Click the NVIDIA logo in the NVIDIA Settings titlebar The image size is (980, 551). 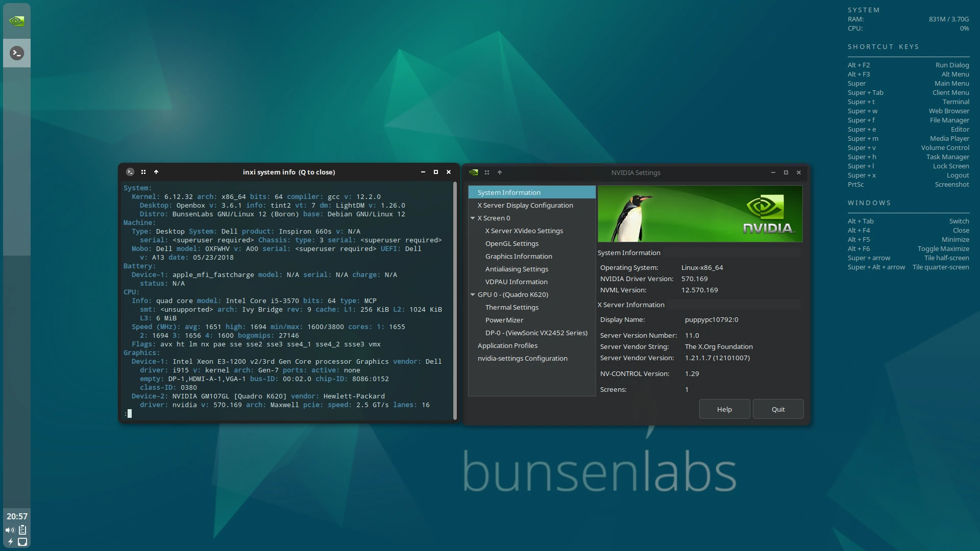tap(474, 172)
